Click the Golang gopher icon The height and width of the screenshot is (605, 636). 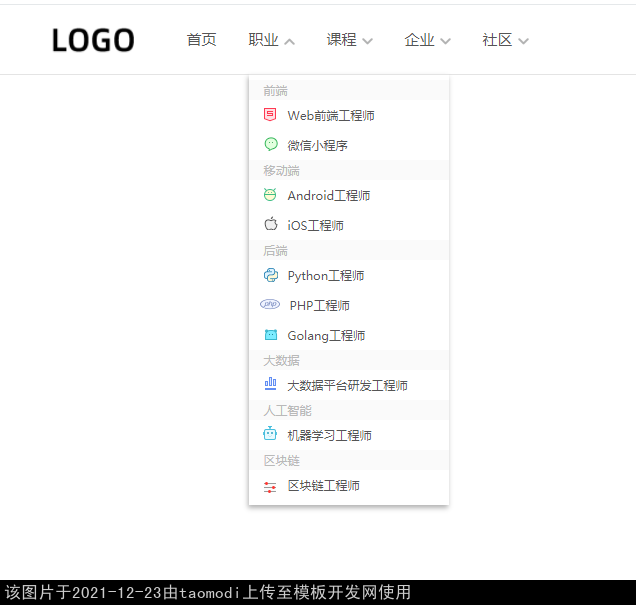(270, 335)
